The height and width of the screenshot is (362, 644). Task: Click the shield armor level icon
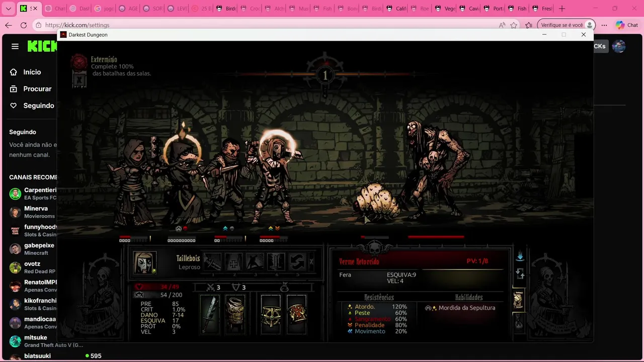(x=235, y=288)
